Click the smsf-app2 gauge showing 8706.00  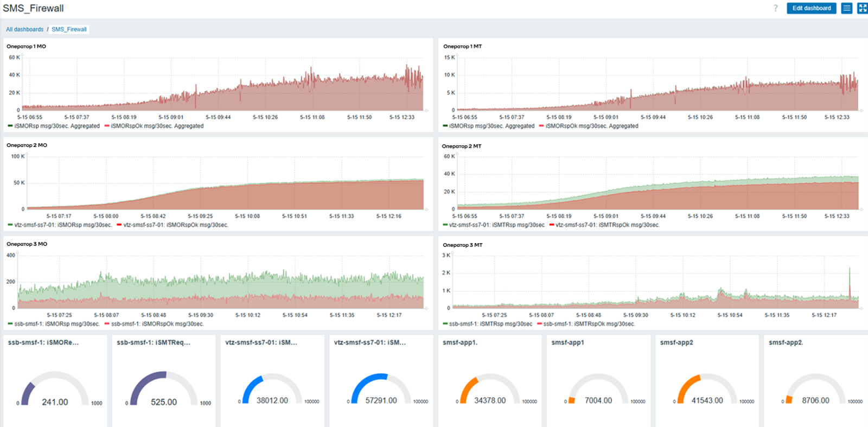pyautogui.click(x=815, y=390)
